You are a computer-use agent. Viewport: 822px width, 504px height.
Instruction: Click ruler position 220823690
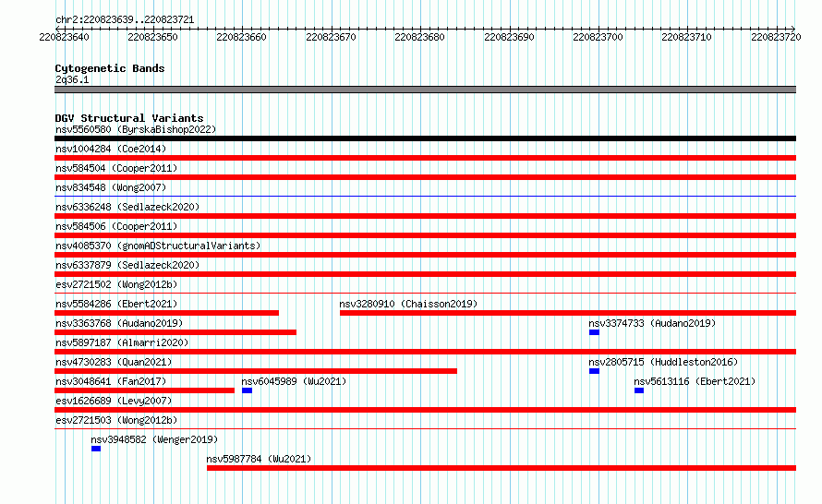[x=509, y=37]
